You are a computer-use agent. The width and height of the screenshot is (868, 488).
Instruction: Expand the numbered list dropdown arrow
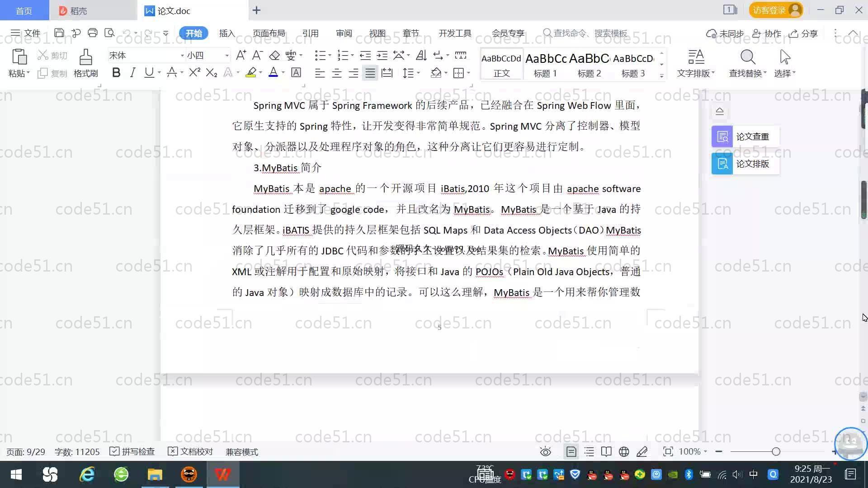pyautogui.click(x=353, y=56)
